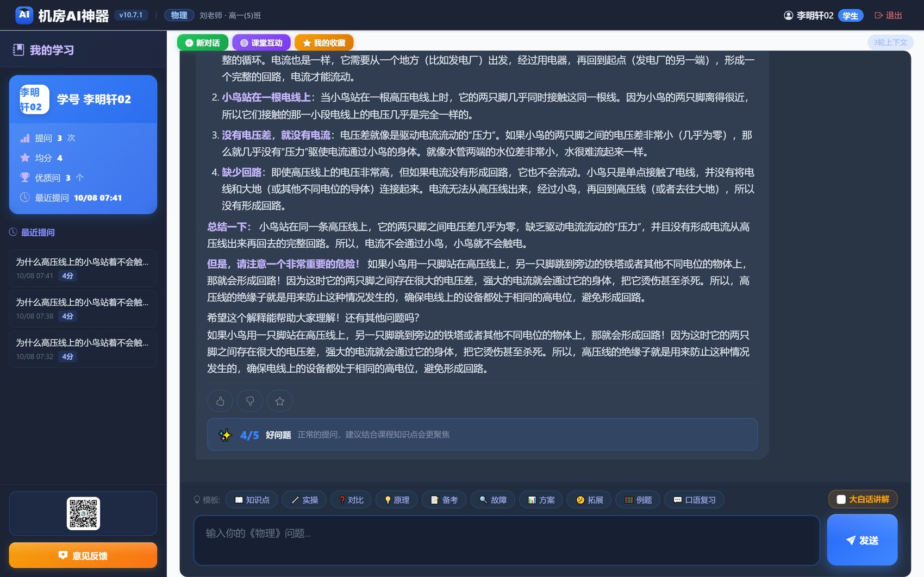Select the 实操 template chip
This screenshot has width=924, height=577.
click(304, 499)
